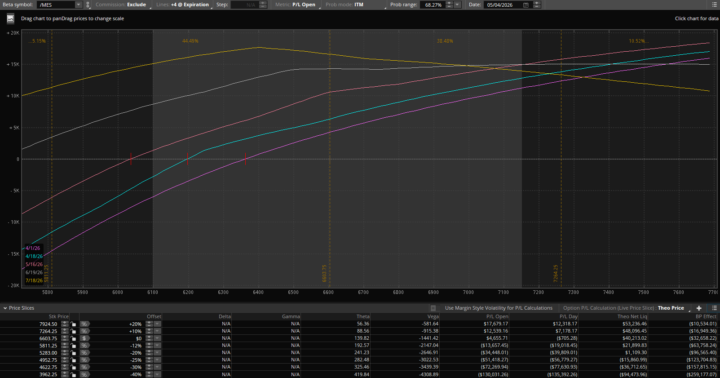Viewport: 720px width, 378px height.
Task: Click the menu icon at the toolbar's far right
Action: (714, 5)
